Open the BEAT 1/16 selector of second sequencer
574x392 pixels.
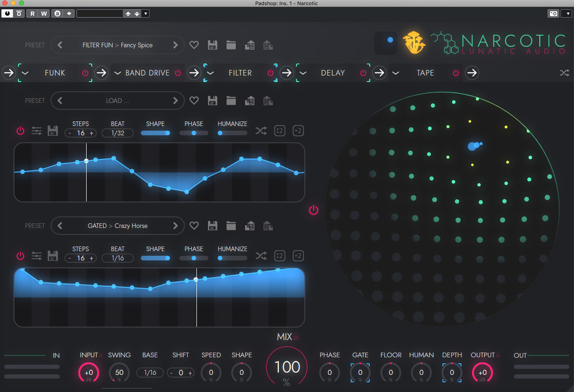(x=118, y=258)
